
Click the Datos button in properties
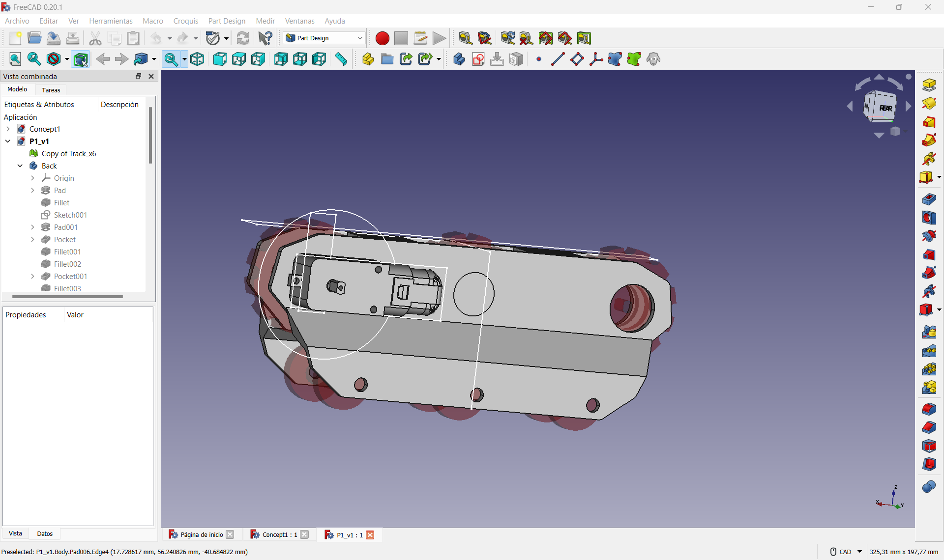tap(44, 533)
